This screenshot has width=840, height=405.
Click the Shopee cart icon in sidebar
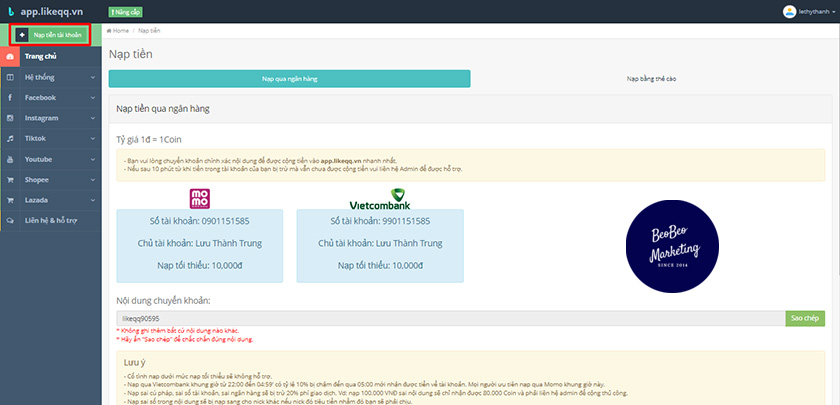coord(10,179)
